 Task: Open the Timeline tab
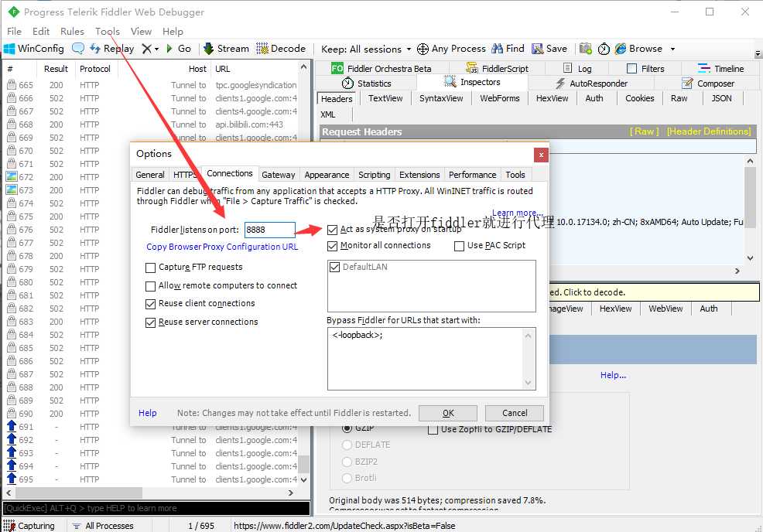[720, 69]
